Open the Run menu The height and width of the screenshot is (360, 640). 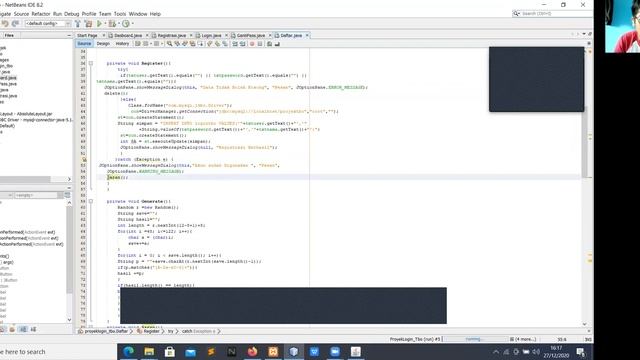(x=57, y=14)
